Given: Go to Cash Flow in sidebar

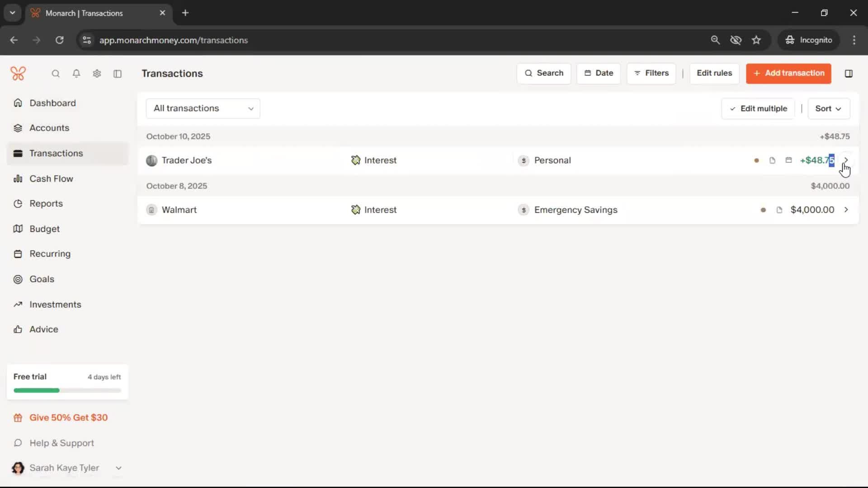Looking at the screenshot, I should coord(51,178).
